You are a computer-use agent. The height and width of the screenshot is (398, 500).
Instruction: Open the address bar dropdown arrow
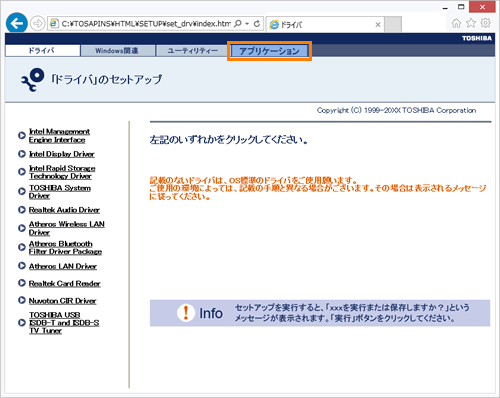(247, 24)
